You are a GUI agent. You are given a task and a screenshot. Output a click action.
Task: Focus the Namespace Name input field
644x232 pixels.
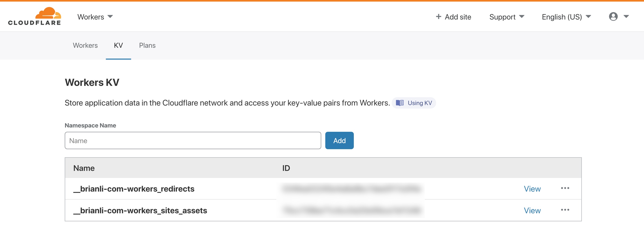(x=193, y=141)
